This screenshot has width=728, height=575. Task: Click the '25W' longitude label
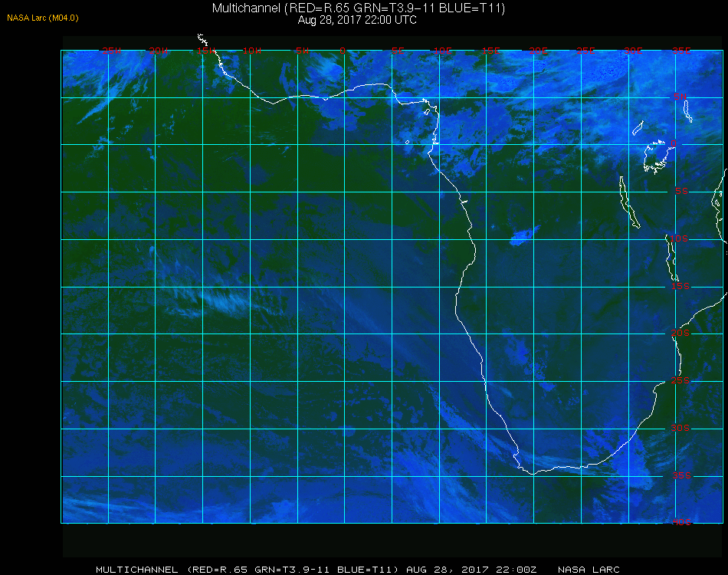[111, 51]
